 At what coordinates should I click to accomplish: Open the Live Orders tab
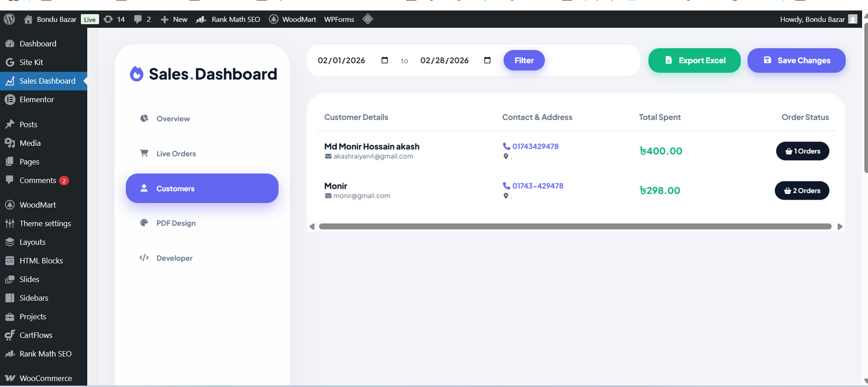tap(176, 154)
